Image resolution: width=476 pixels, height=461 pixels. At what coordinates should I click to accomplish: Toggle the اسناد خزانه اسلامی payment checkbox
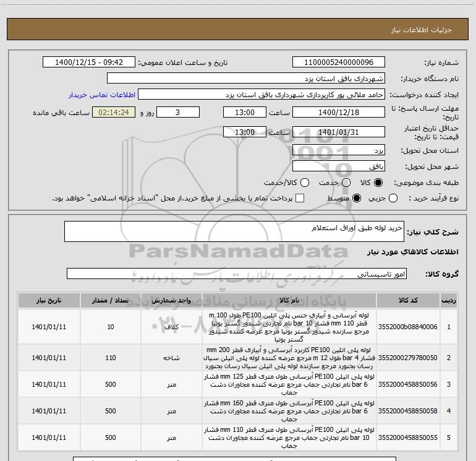300,198
